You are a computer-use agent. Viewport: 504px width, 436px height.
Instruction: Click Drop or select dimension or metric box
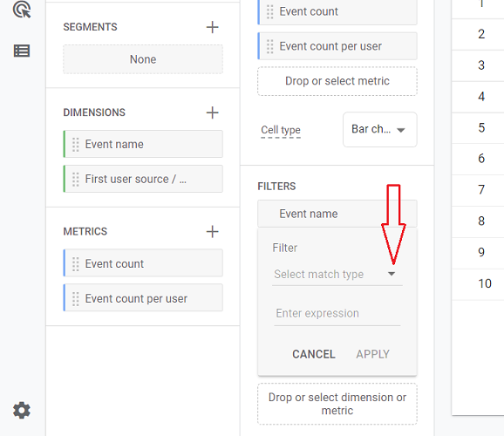337,404
